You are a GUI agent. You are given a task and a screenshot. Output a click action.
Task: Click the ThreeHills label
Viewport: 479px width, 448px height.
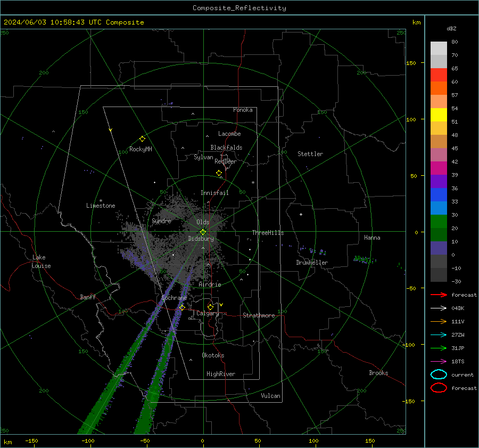click(x=268, y=233)
